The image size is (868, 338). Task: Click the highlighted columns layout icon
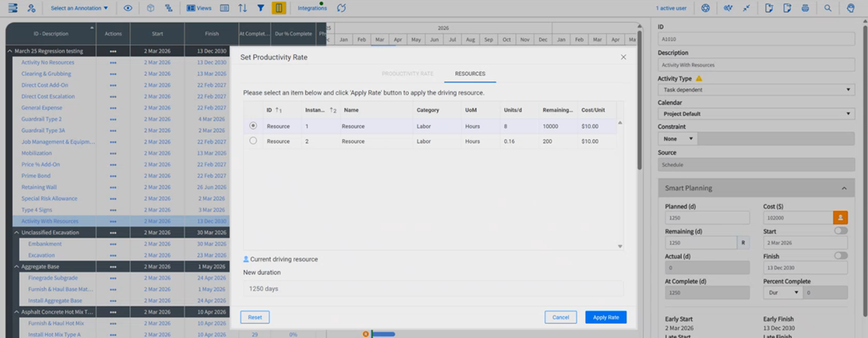(279, 9)
